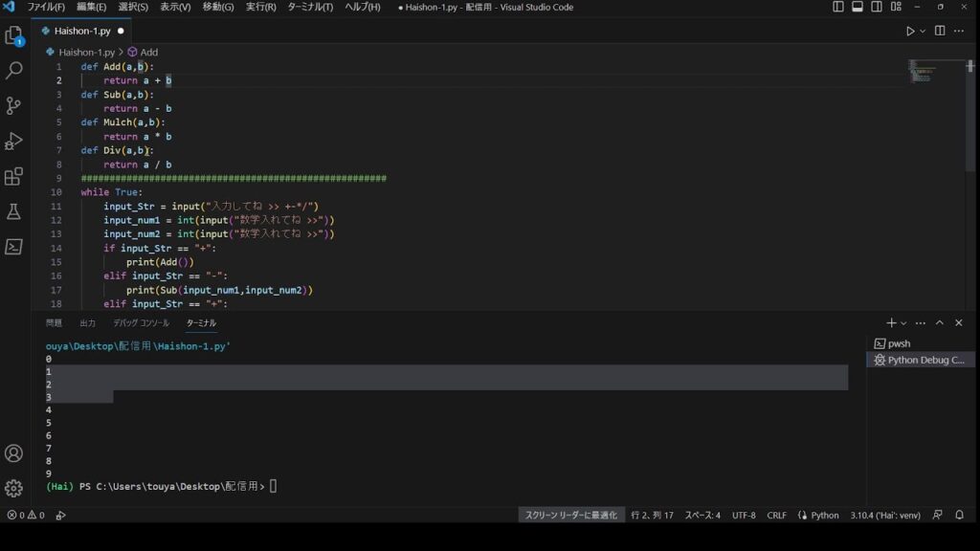
Task: Switch to the デバッグ コンソール panel tab
Action: click(x=141, y=323)
